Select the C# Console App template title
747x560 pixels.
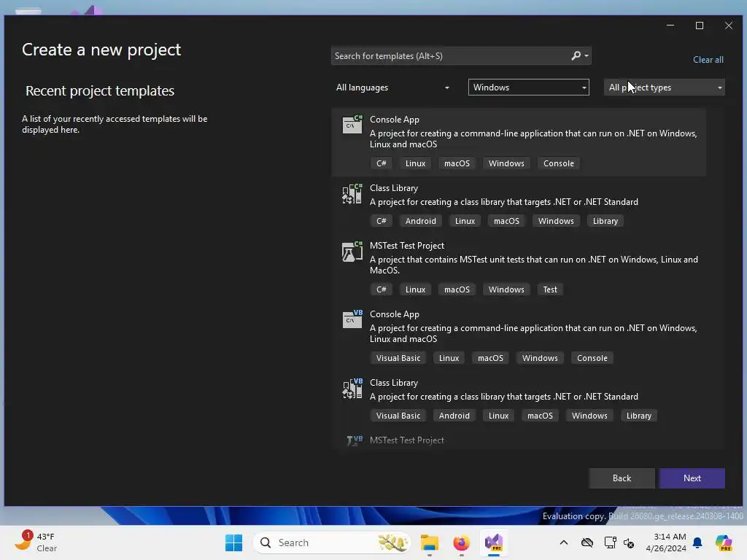pos(395,120)
